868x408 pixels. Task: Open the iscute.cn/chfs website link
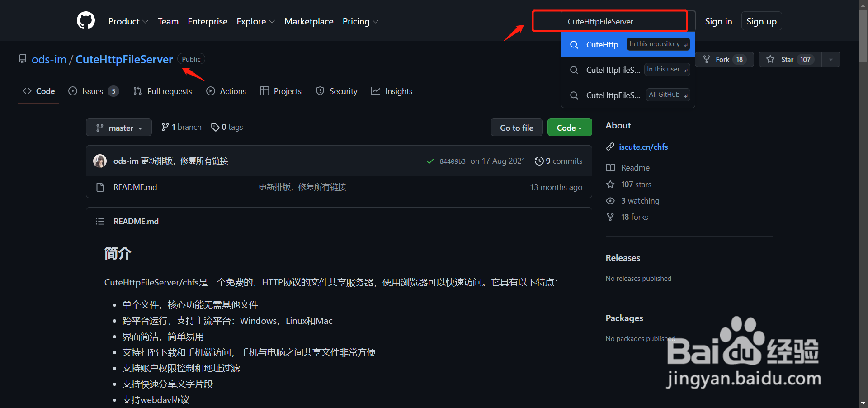pos(643,147)
